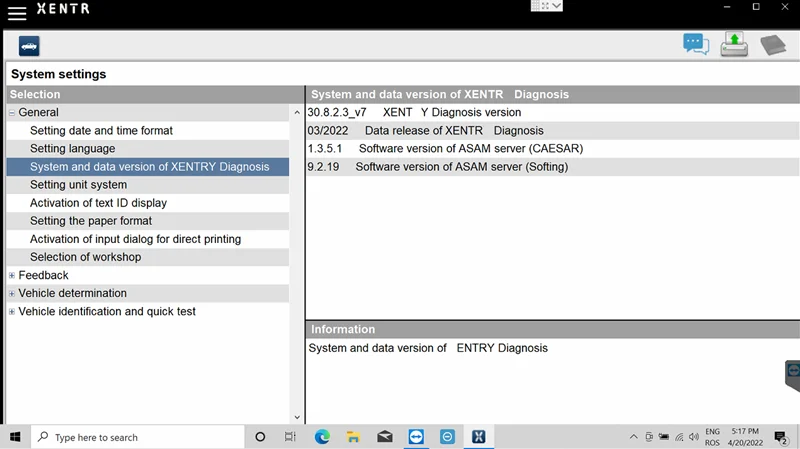Open the chat feedback icon

696,44
